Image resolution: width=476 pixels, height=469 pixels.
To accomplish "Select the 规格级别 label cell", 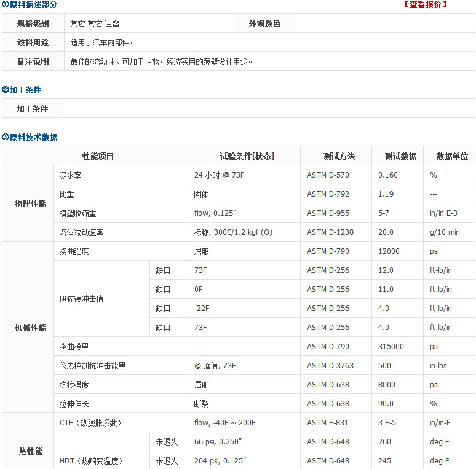I will pos(33,24).
